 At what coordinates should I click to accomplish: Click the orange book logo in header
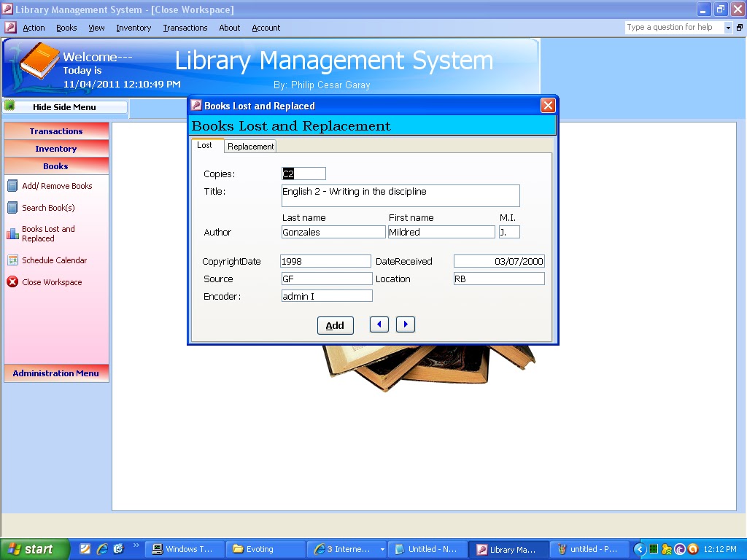click(39, 62)
